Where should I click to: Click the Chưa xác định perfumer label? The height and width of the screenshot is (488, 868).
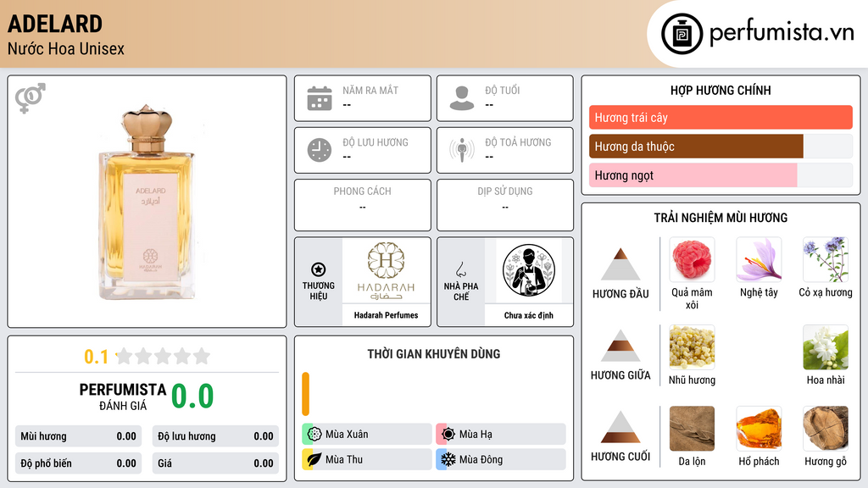pyautogui.click(x=529, y=315)
